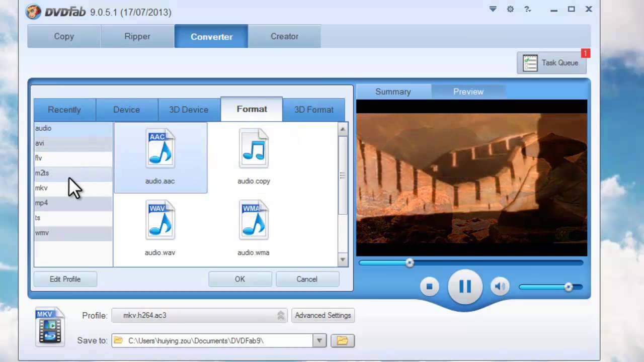Click the Save to path field
This screenshot has width=644, height=362.
pos(212,340)
